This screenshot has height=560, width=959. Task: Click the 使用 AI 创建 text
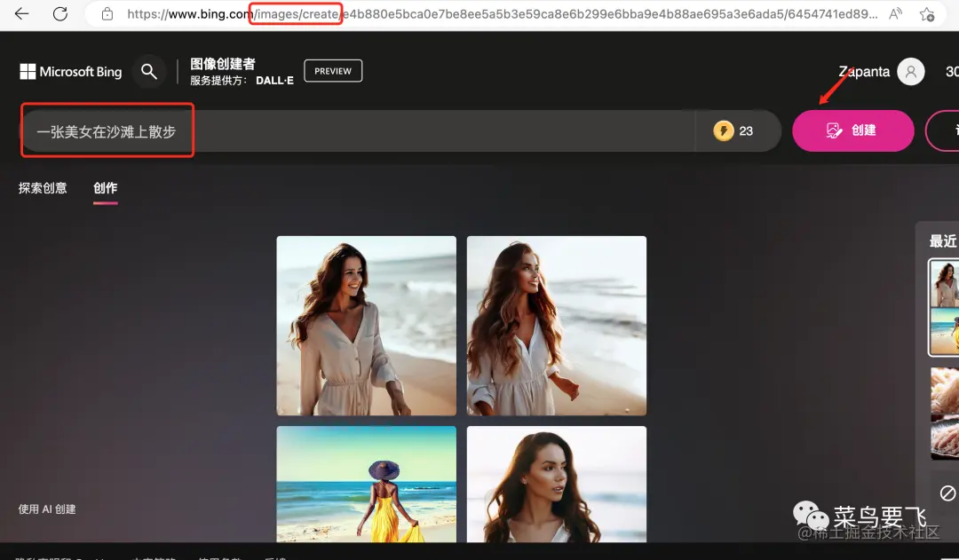pos(47,509)
